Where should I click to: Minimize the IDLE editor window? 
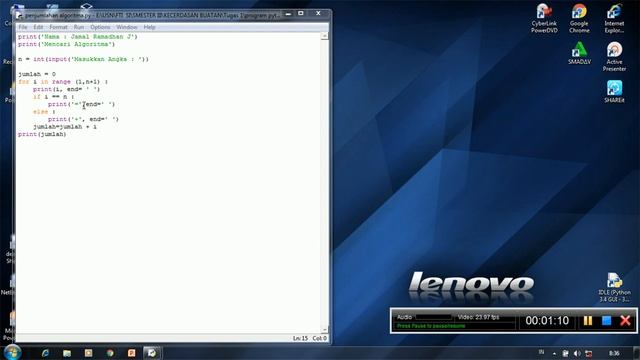pyautogui.click(x=288, y=14)
